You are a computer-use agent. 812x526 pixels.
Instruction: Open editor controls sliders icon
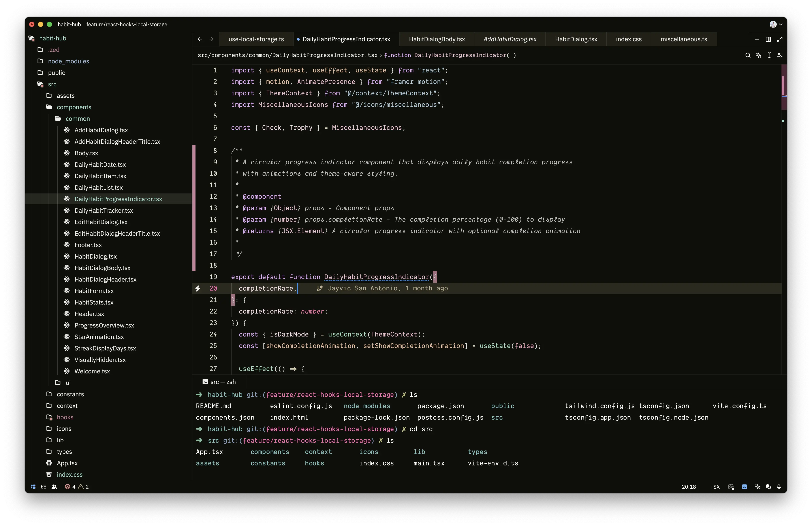(780, 55)
